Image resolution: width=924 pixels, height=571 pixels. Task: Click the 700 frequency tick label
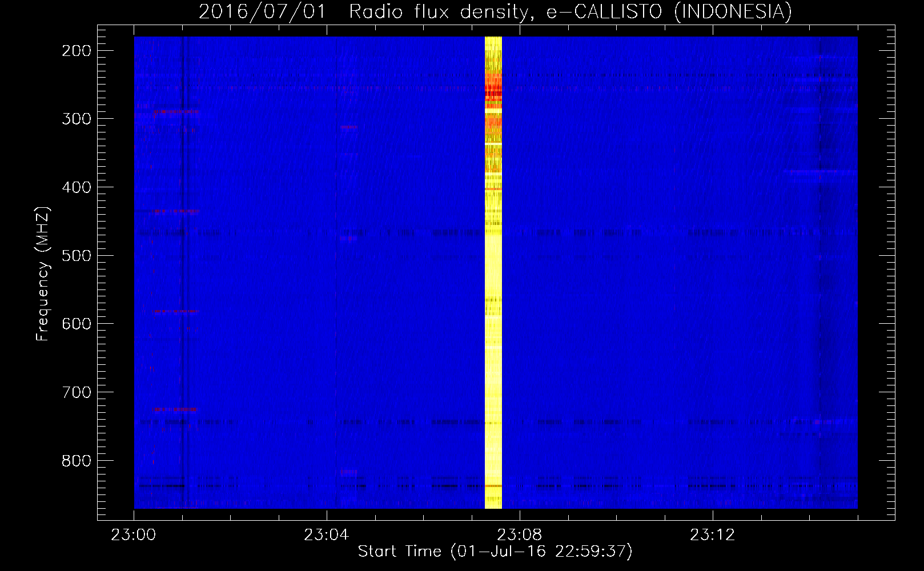[77, 392]
